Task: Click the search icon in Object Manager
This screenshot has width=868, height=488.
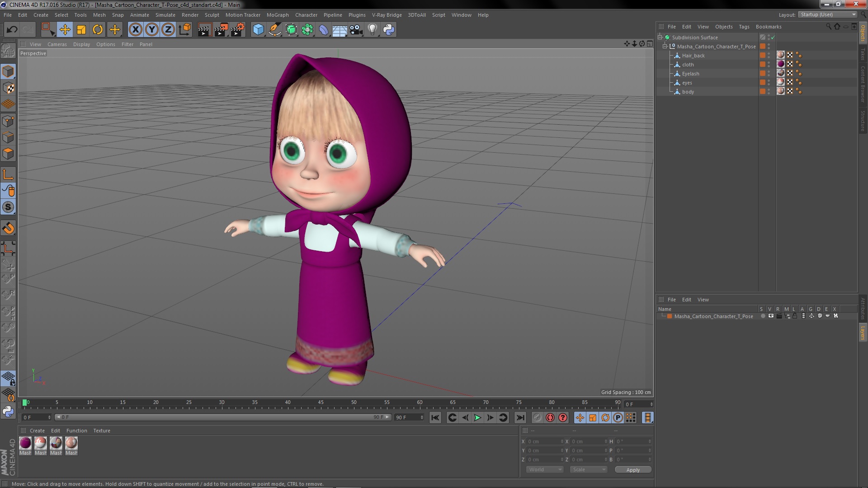Action: [x=828, y=27]
